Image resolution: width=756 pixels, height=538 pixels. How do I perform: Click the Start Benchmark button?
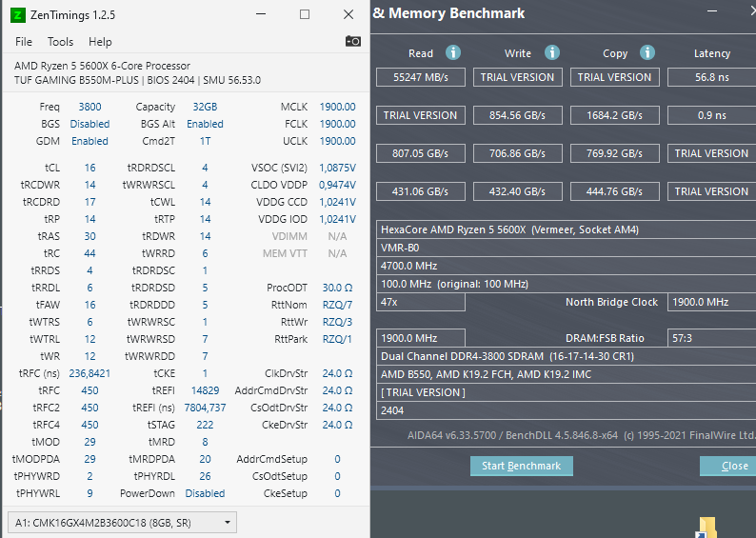pyautogui.click(x=521, y=466)
